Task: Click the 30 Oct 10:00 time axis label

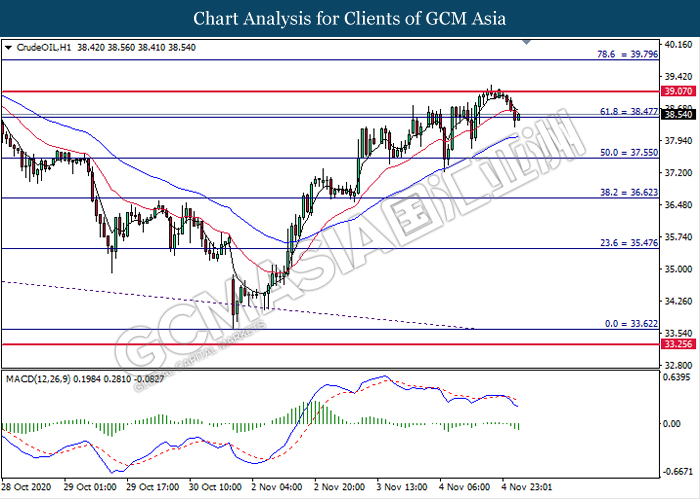Action: pyautogui.click(x=216, y=487)
